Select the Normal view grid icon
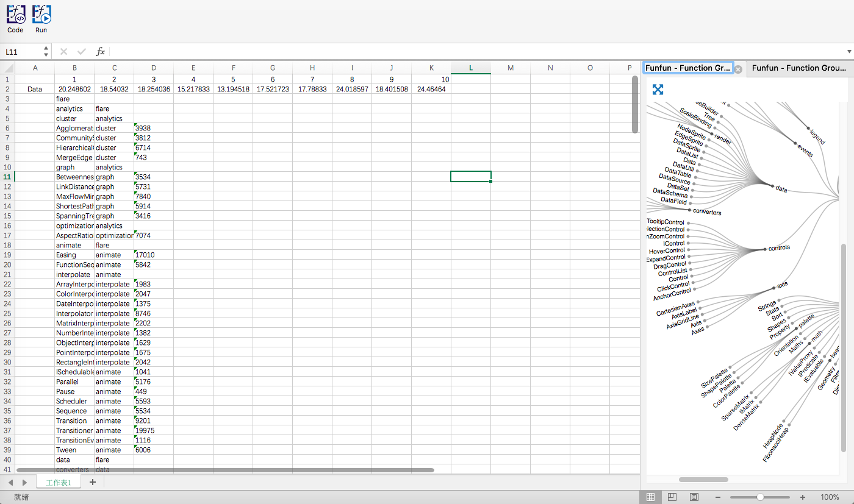This screenshot has width=854, height=504. pos(650,497)
